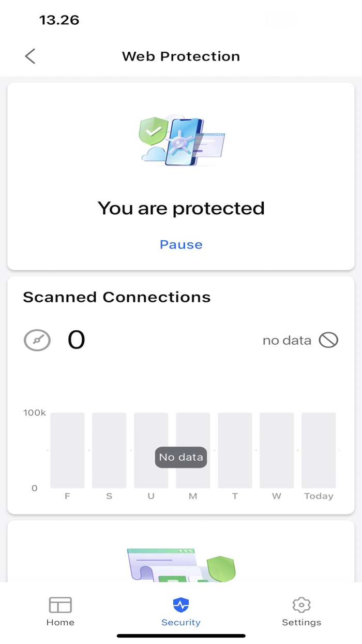The image size is (362, 644).
Task: Open the Settings gear icon in bottom bar
Action: tap(301, 604)
